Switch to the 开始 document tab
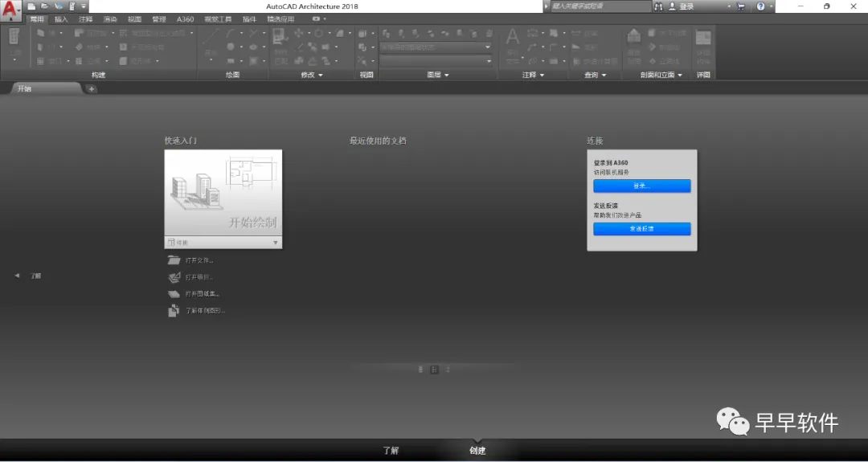868x462 pixels. click(45, 88)
